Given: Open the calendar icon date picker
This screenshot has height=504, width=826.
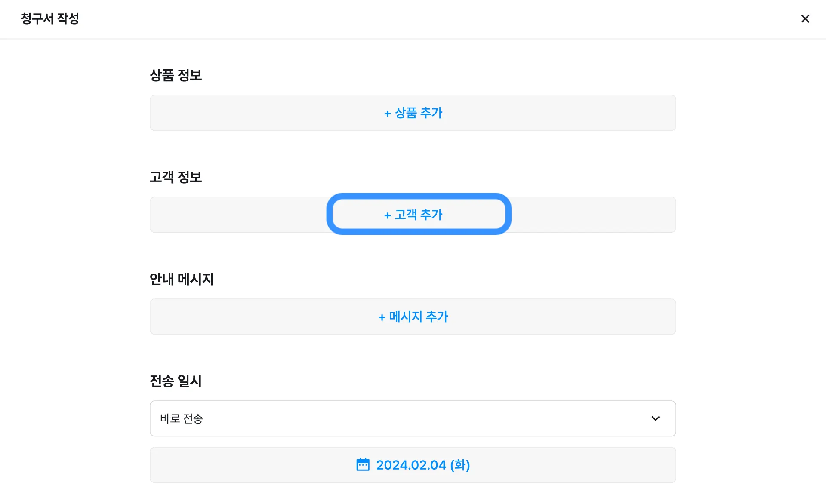Looking at the screenshot, I should click(x=363, y=465).
